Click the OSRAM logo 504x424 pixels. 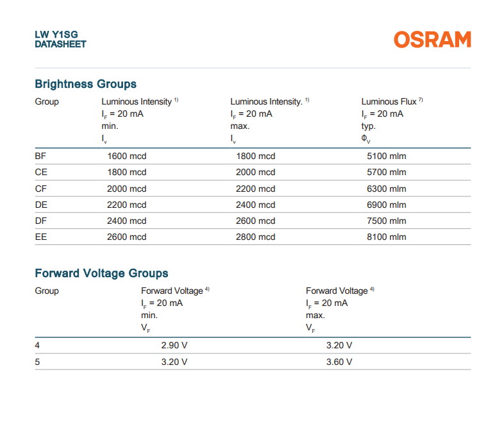click(432, 40)
